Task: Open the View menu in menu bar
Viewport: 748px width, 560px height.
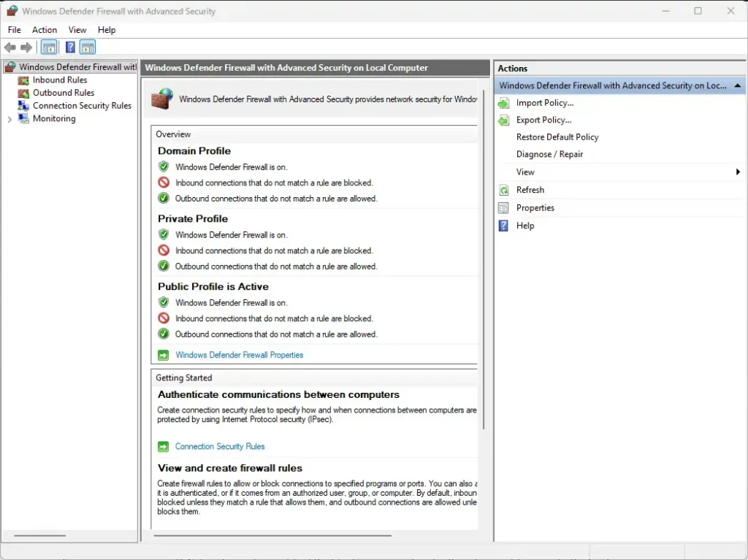Action: [77, 30]
